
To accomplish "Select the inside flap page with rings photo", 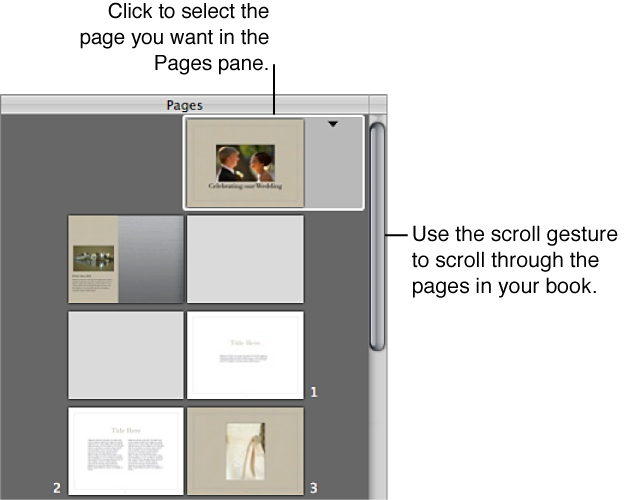I will pos(126,259).
